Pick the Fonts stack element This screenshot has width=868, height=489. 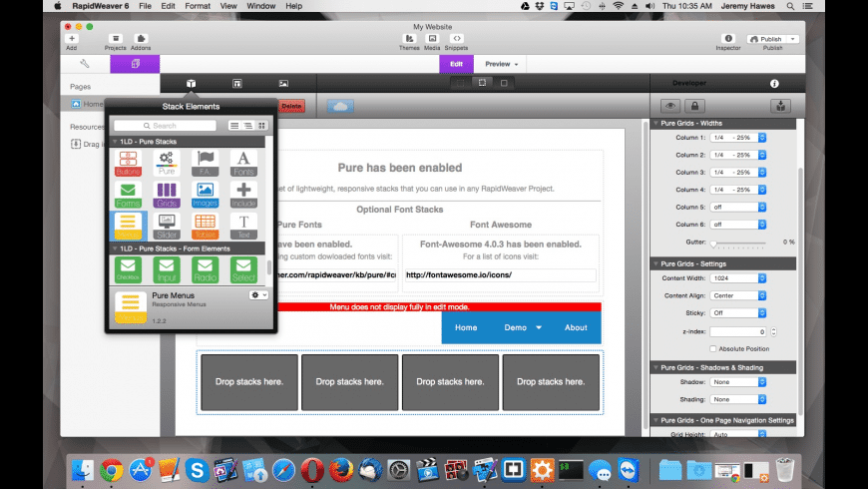(243, 164)
